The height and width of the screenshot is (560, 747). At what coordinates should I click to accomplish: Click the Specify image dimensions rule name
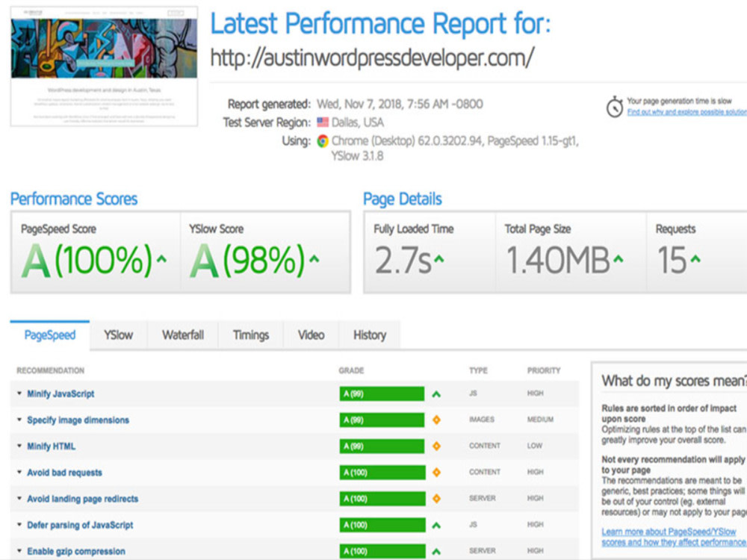[x=78, y=420]
